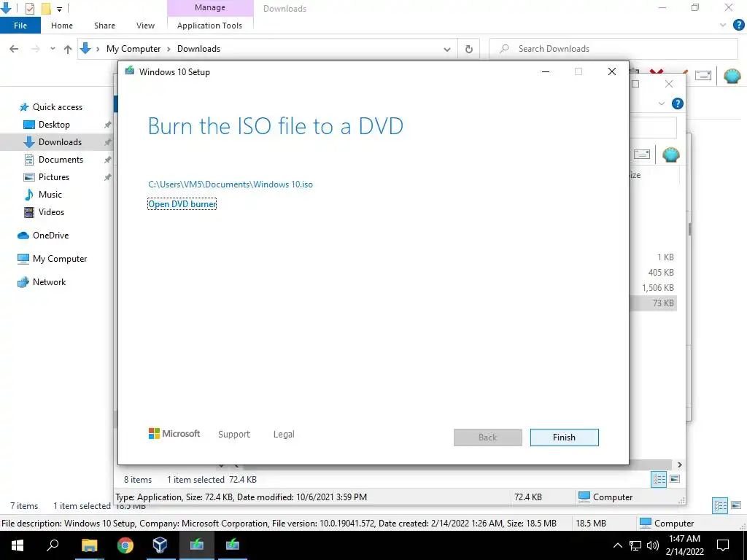
Task: Toggle Details view in the 8-items window
Action: click(659, 480)
